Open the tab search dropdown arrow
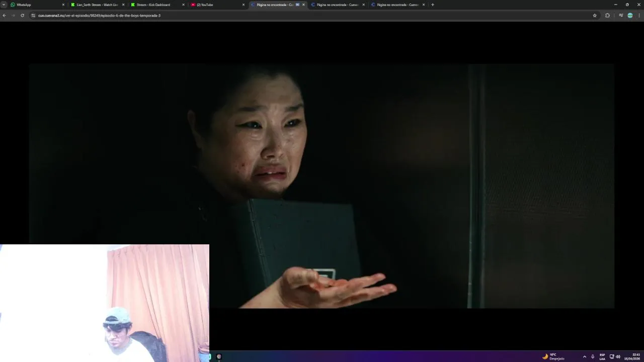Screen dimensions: 644x362 4,5
